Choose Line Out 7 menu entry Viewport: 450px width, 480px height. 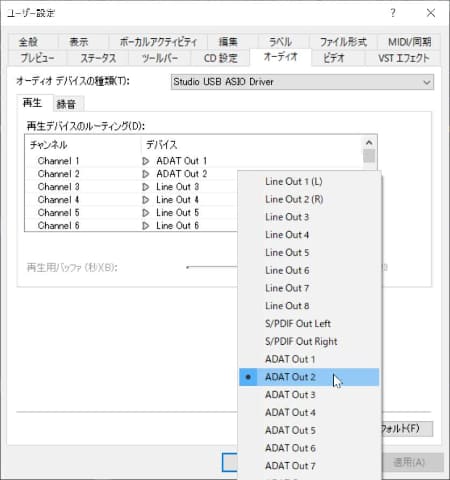(x=309, y=288)
